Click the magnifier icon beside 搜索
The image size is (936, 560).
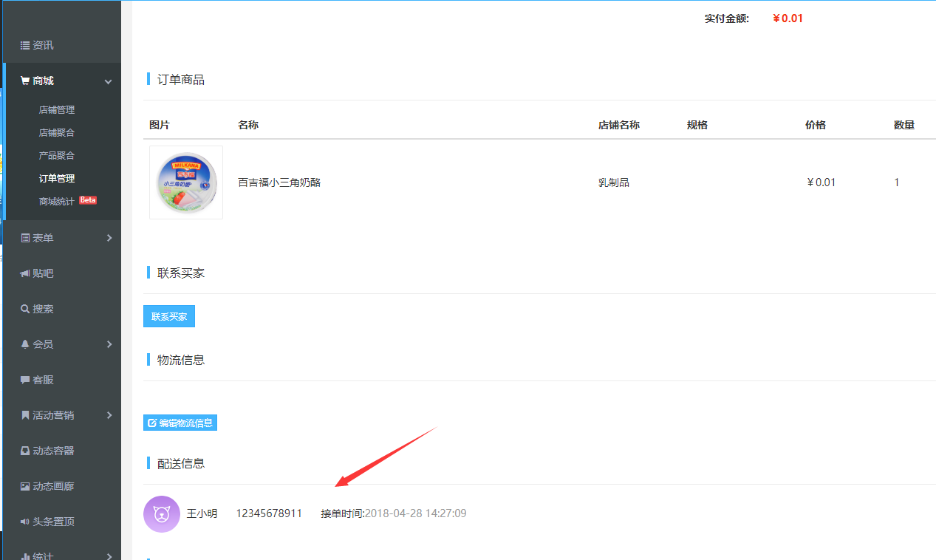tap(25, 309)
